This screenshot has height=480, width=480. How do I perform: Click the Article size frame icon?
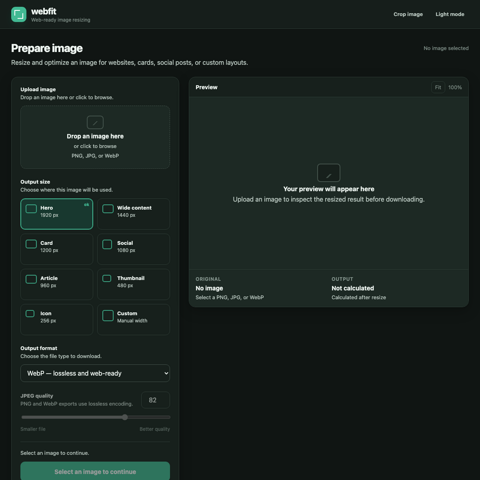click(x=31, y=279)
